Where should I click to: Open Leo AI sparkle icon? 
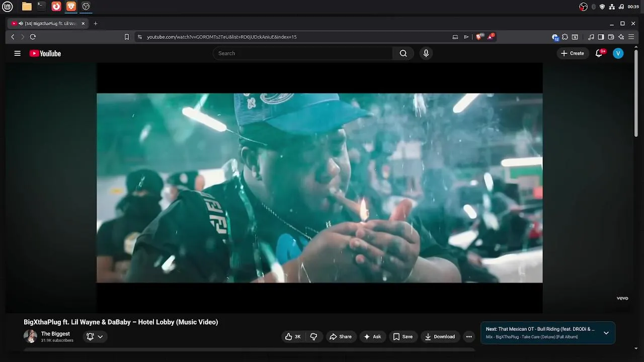pyautogui.click(x=621, y=37)
